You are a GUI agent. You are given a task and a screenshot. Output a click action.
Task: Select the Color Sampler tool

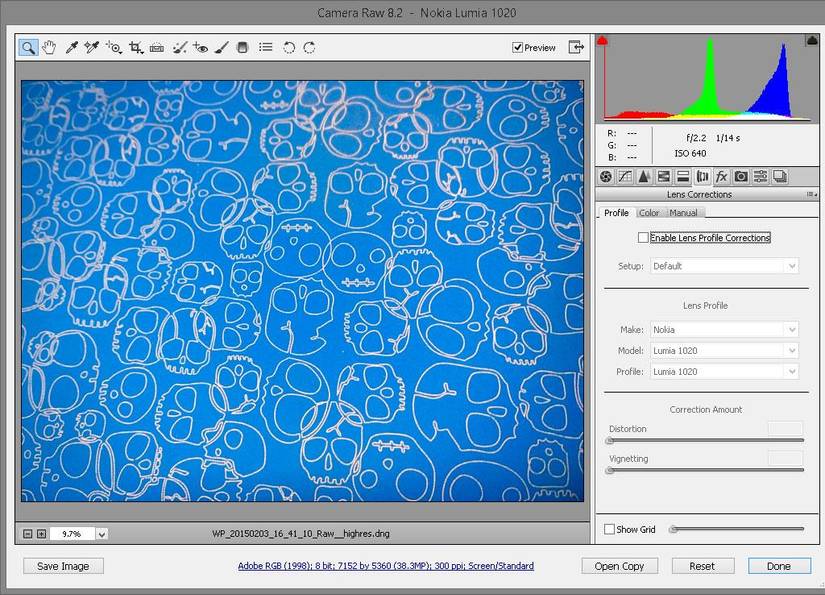92,48
